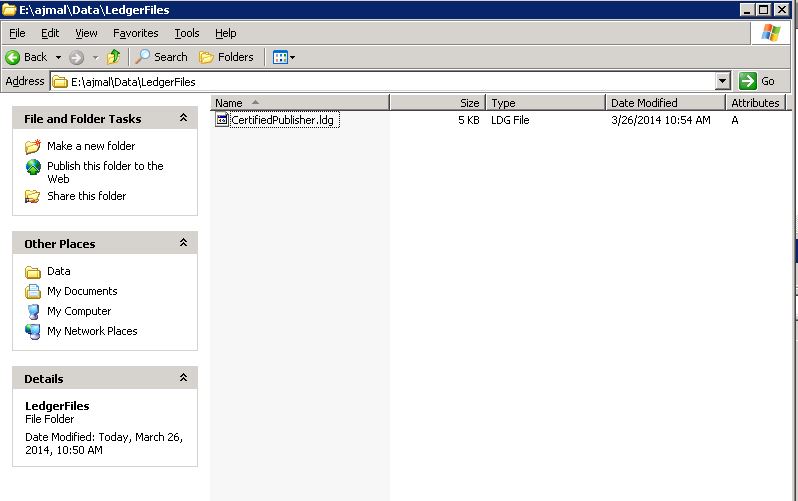Screen dimensions: 798x501
Task: Expand the Address bar dropdown list
Action: point(722,81)
